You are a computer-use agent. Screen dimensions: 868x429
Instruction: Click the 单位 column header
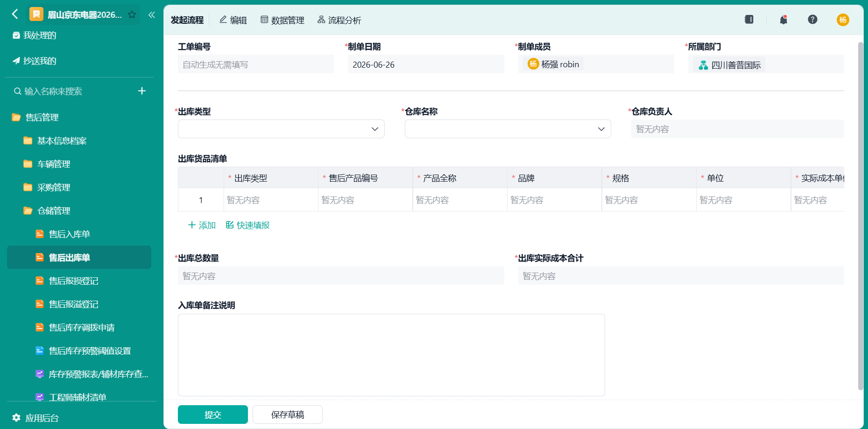(744, 178)
